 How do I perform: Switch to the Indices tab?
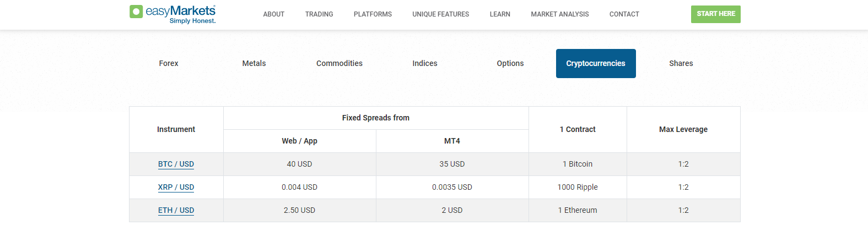click(425, 63)
